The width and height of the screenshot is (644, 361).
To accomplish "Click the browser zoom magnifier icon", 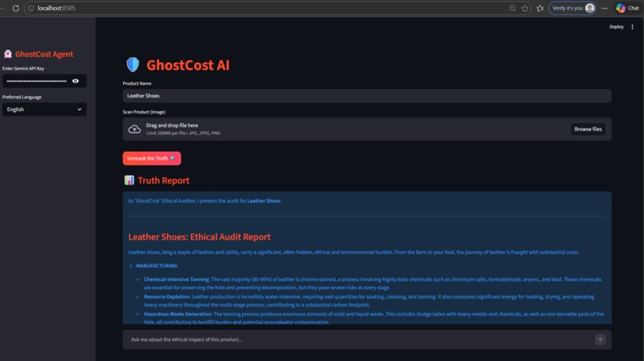I will [512, 8].
